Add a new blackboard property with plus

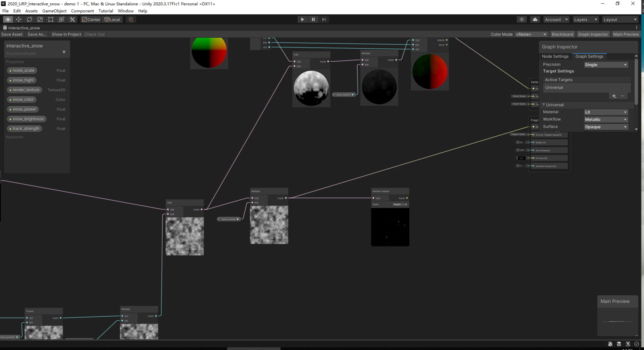point(64,52)
